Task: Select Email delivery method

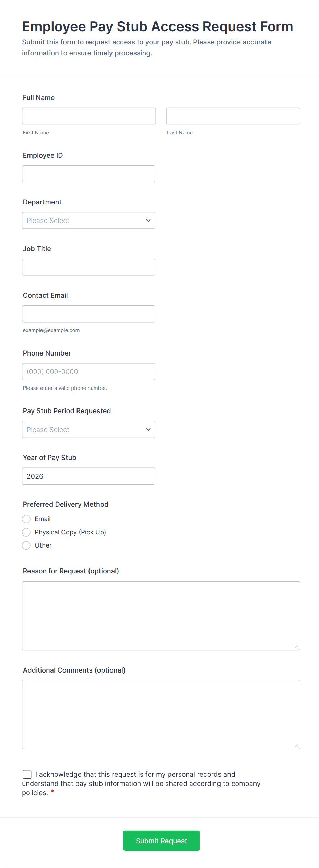Action: (x=26, y=519)
